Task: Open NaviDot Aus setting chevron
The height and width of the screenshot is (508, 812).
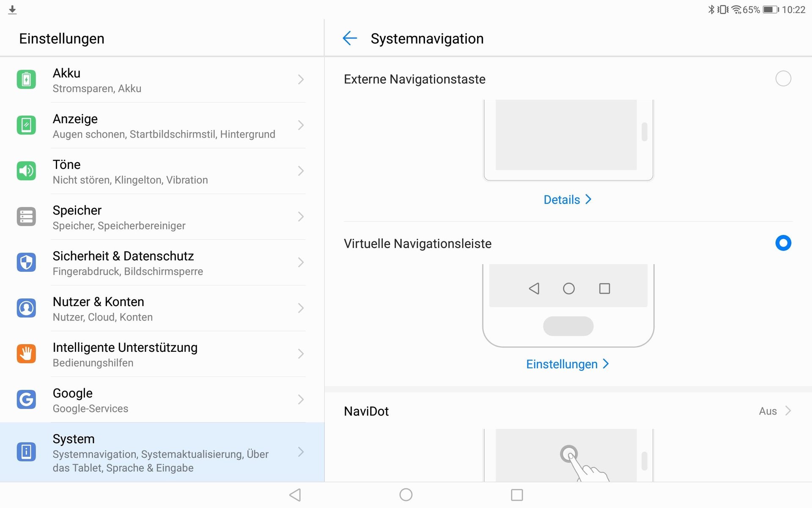Action: [788, 411]
